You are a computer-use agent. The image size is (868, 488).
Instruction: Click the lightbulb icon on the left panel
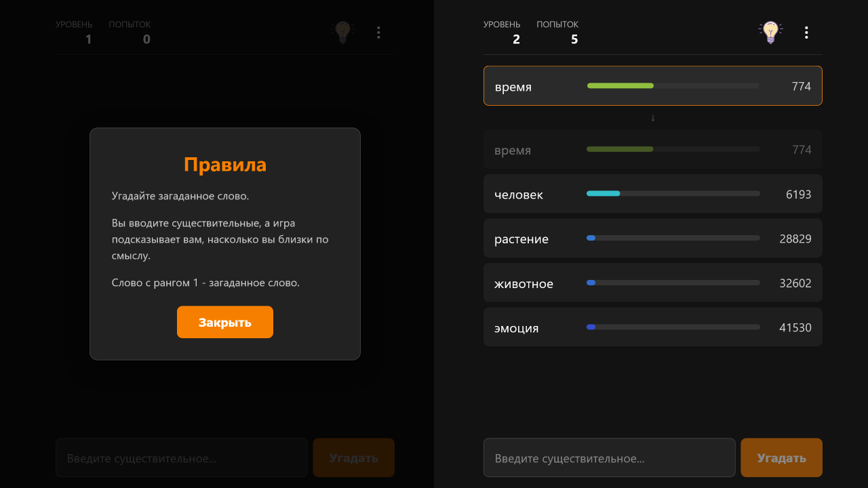pyautogui.click(x=342, y=32)
